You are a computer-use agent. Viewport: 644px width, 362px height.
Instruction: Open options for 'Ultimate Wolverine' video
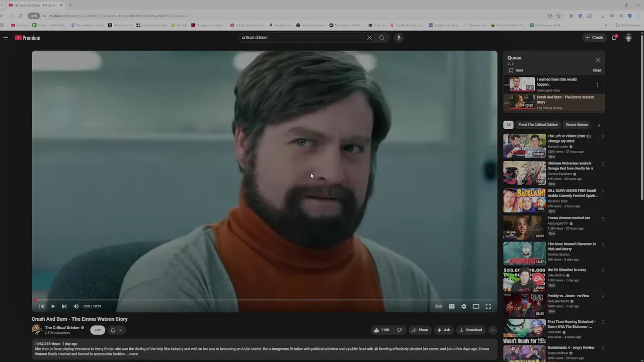tap(603, 164)
